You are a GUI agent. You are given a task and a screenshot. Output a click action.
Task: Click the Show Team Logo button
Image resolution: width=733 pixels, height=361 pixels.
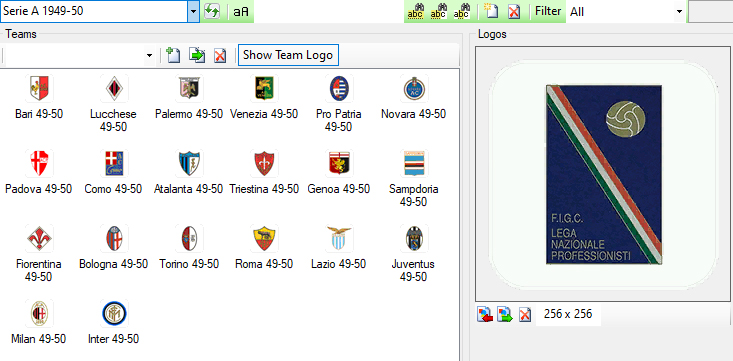(288, 55)
